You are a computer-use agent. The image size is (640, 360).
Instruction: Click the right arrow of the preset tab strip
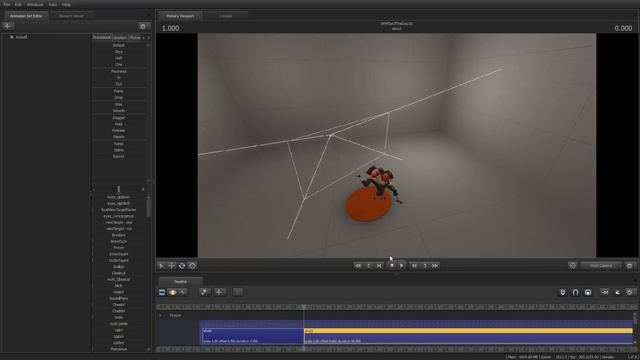[148, 38]
